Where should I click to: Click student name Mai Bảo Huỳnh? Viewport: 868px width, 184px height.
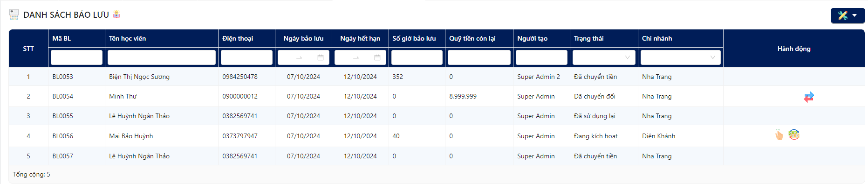(131, 136)
